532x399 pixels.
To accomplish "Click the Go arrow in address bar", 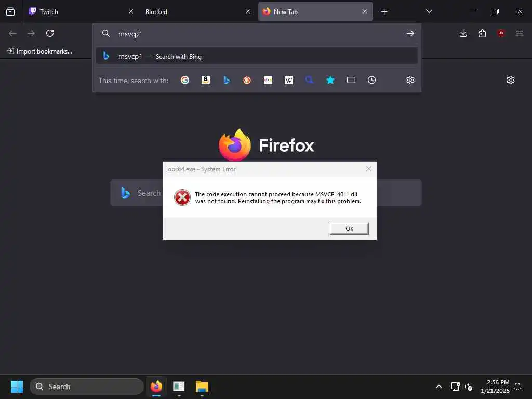I will point(410,33).
